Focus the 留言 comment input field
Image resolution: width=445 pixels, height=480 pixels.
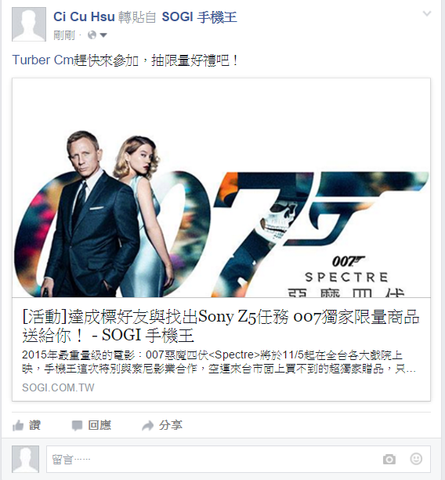tap(238, 459)
